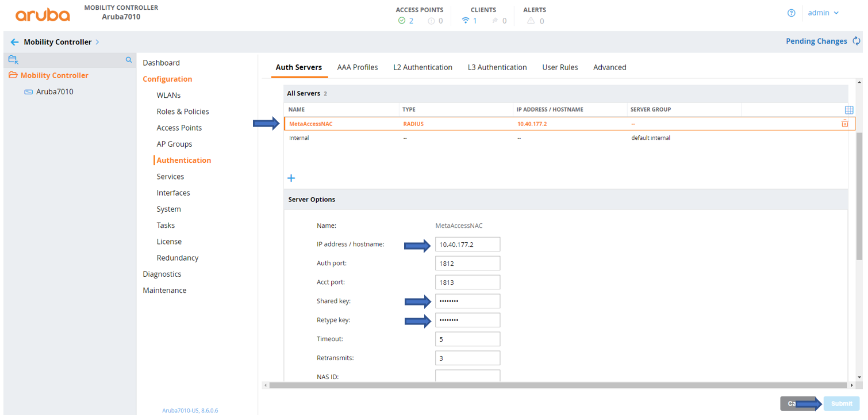Open the Redundancy page

[x=178, y=258]
